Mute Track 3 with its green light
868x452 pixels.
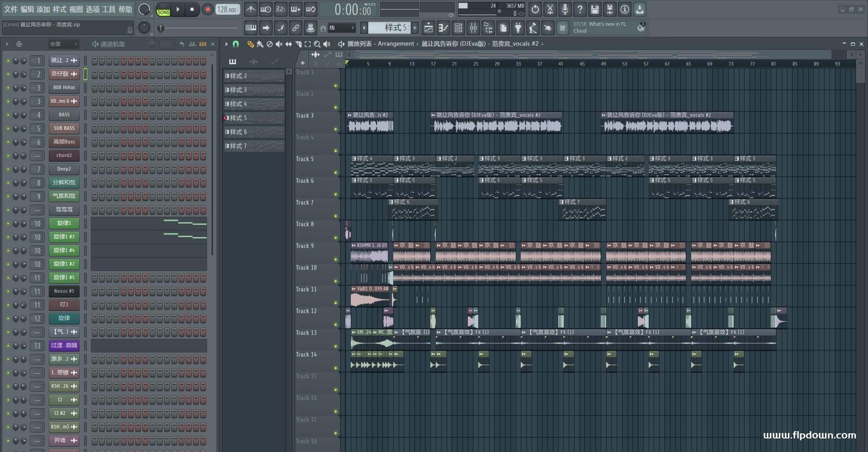pyautogui.click(x=335, y=129)
